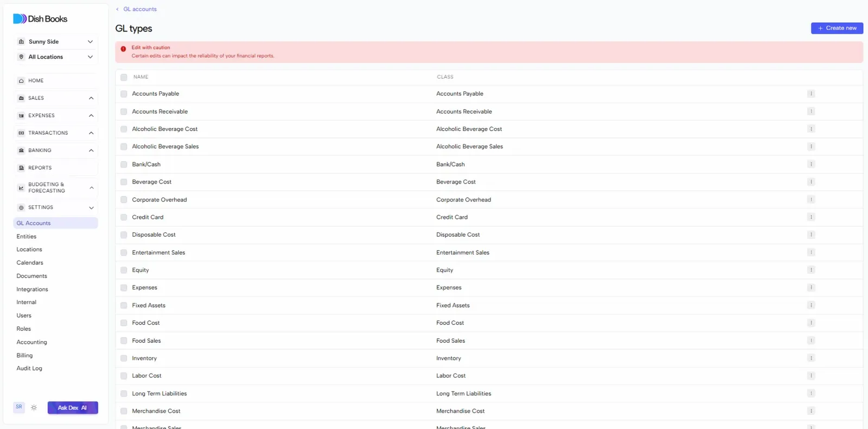Check the Beverage Cost row checkbox

[x=124, y=182]
